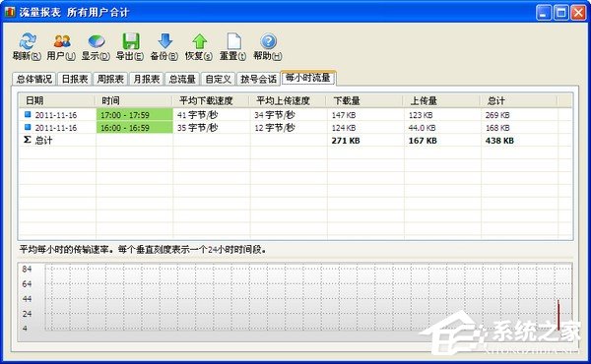Click the 168 KB total cell
The height and width of the screenshot is (364, 591).
(519, 128)
